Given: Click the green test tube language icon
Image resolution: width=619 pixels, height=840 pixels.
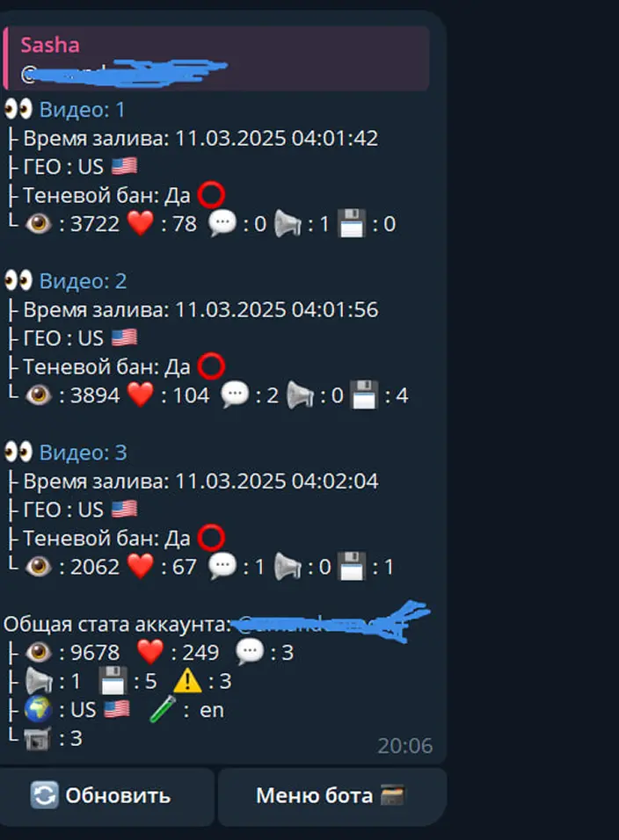Looking at the screenshot, I should (163, 709).
